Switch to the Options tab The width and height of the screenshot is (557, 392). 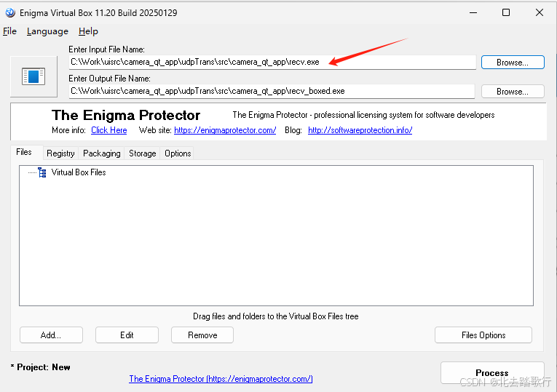click(x=178, y=153)
